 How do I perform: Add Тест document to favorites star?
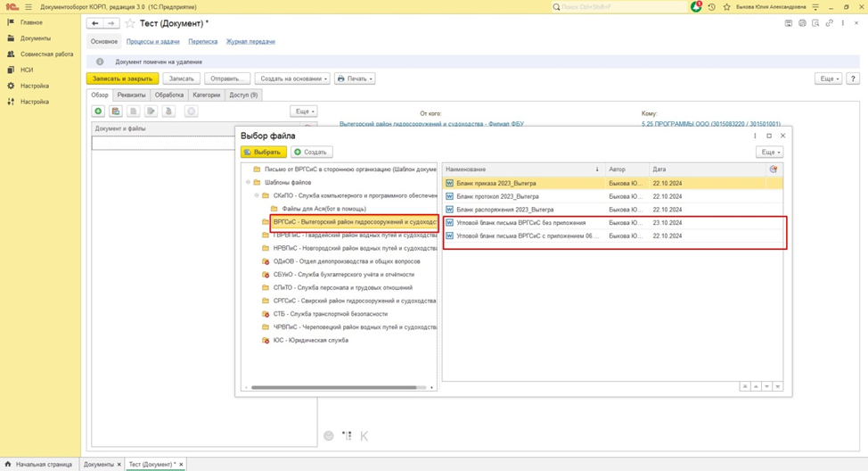pos(129,23)
